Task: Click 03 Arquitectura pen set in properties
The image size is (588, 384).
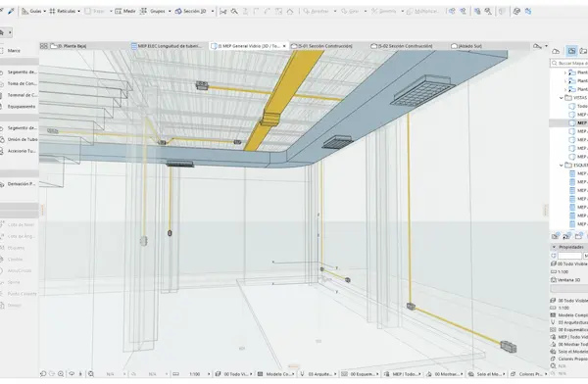Action: (569, 322)
